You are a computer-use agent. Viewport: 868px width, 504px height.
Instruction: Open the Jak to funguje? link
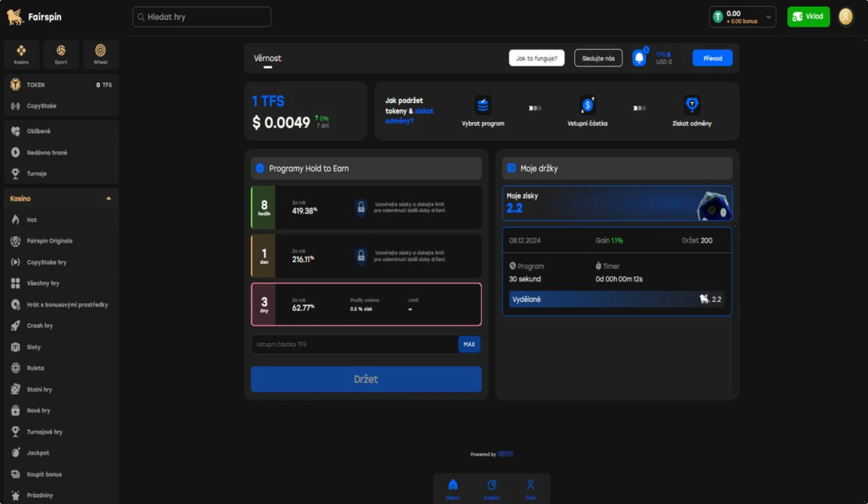coord(536,58)
